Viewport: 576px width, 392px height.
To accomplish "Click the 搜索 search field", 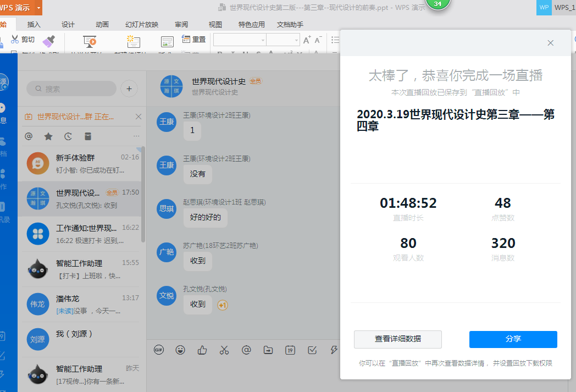I will point(71,89).
